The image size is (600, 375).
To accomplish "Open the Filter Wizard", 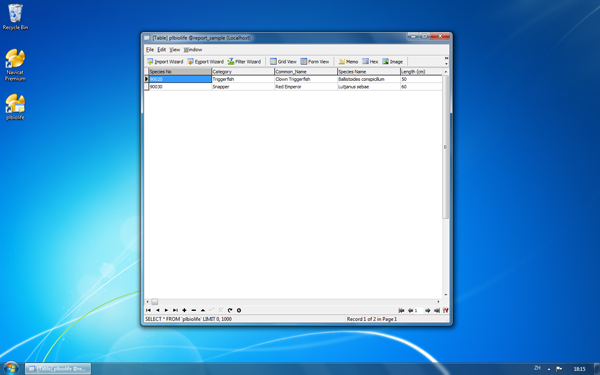I will point(244,62).
